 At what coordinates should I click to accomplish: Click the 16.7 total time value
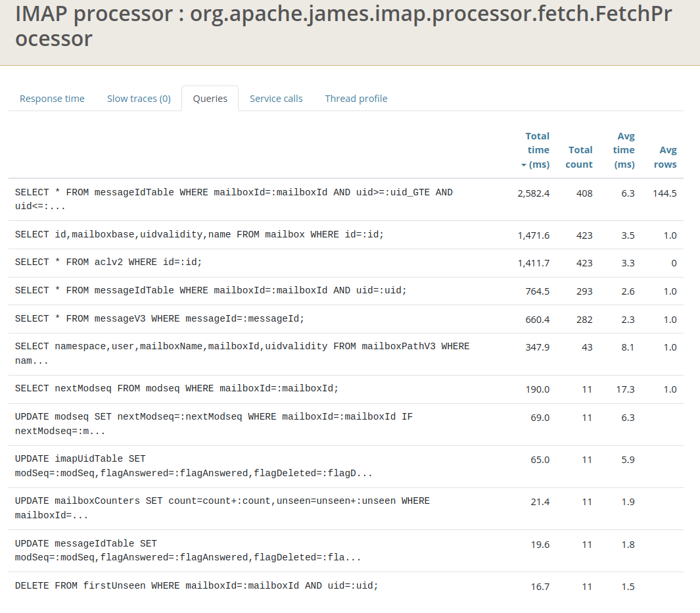coord(540,587)
